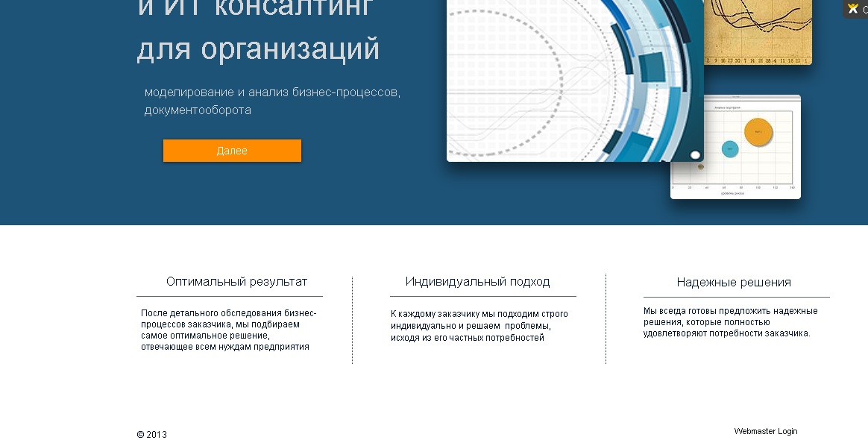Open the Webmaster Login link
This screenshot has width=868, height=440.
[x=766, y=431]
